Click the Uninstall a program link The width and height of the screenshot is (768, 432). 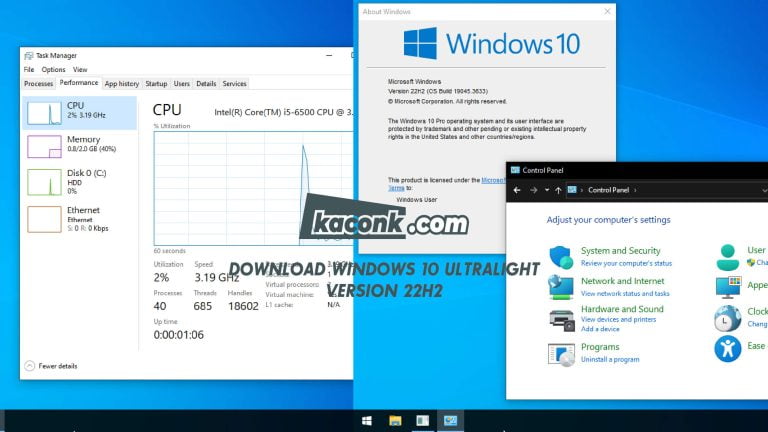coord(610,360)
